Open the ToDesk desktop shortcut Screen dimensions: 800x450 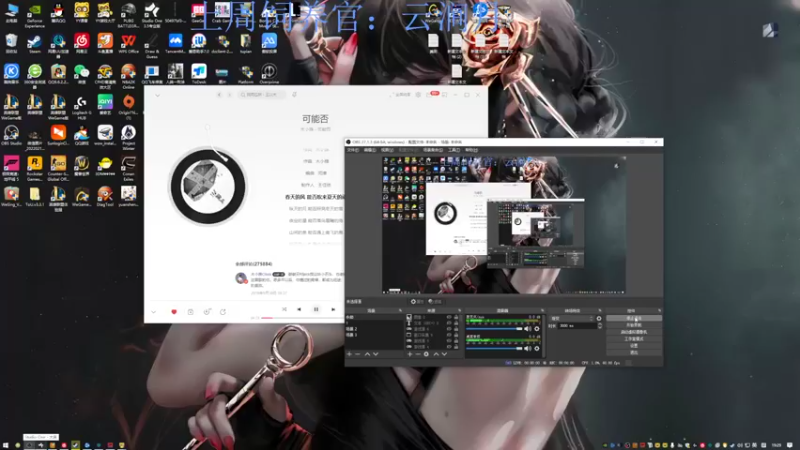point(199,74)
